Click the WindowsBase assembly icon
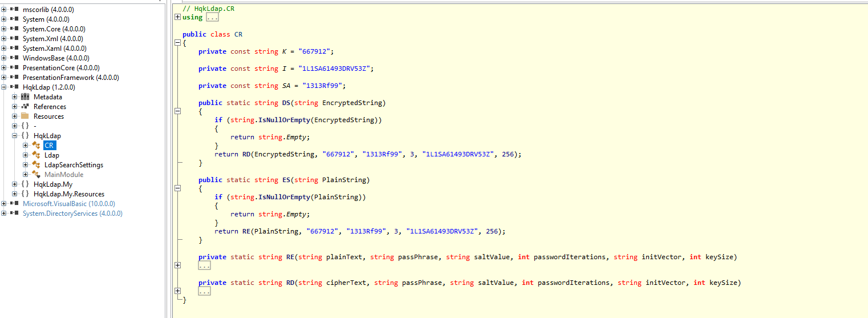Image resolution: width=868 pixels, height=318 pixels. [14, 58]
